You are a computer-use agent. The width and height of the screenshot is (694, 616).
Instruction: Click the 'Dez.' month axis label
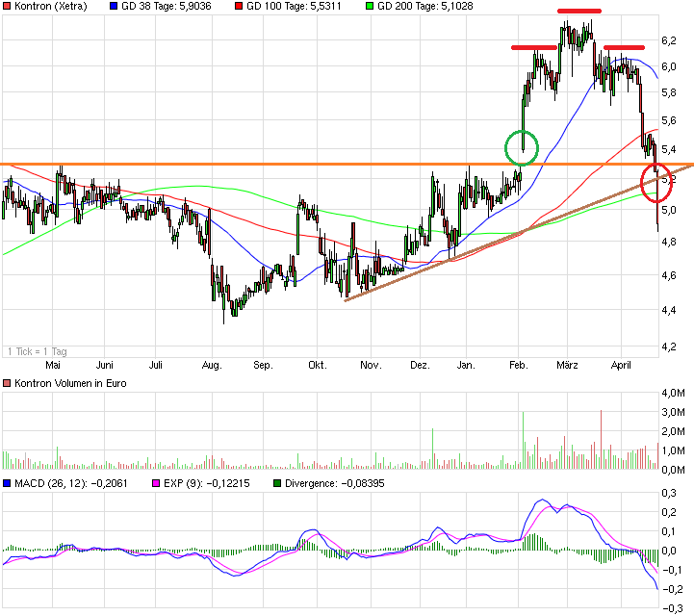click(x=420, y=365)
